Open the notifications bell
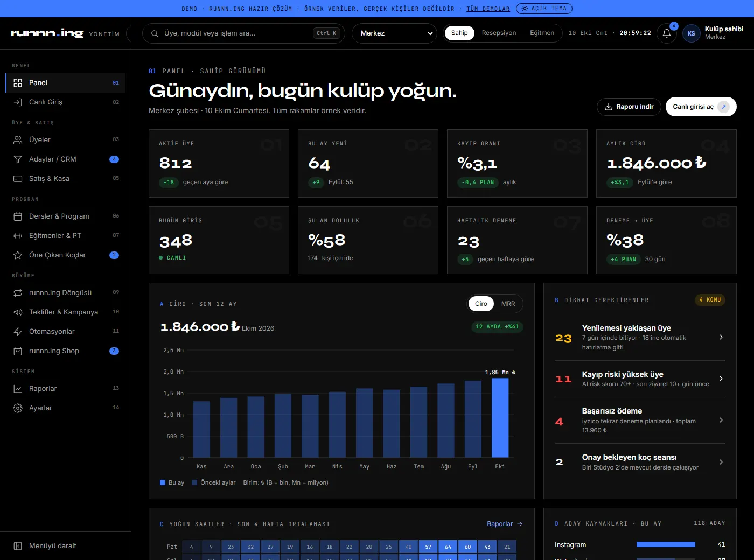The width and height of the screenshot is (754, 560). coord(667,33)
